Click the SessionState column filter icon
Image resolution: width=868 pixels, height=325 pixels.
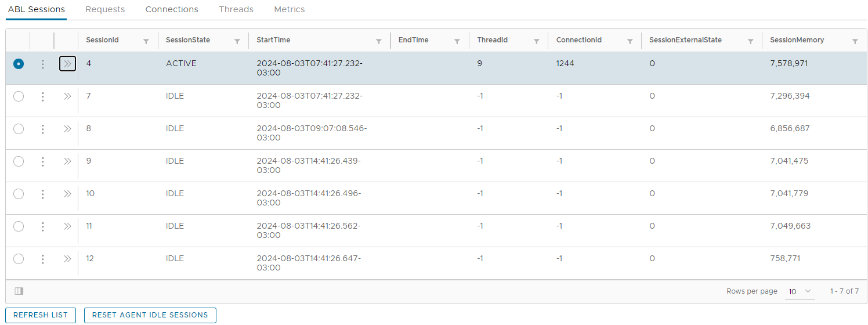pos(237,41)
